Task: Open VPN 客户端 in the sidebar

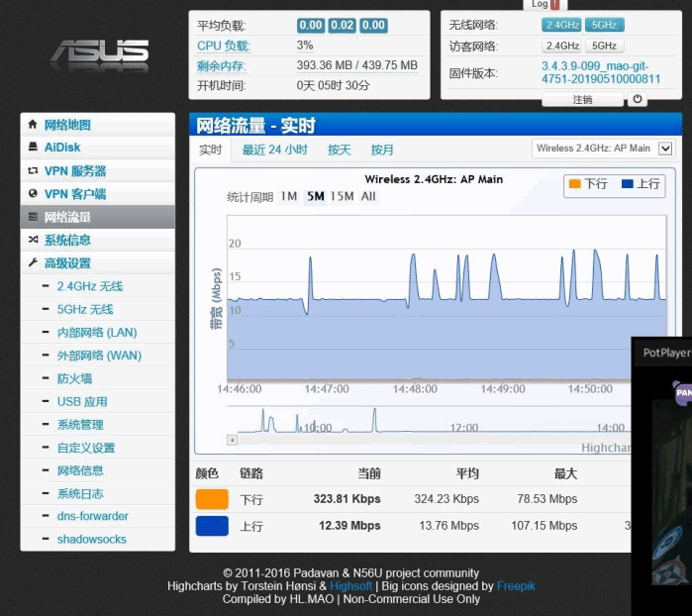Action: pos(98,193)
